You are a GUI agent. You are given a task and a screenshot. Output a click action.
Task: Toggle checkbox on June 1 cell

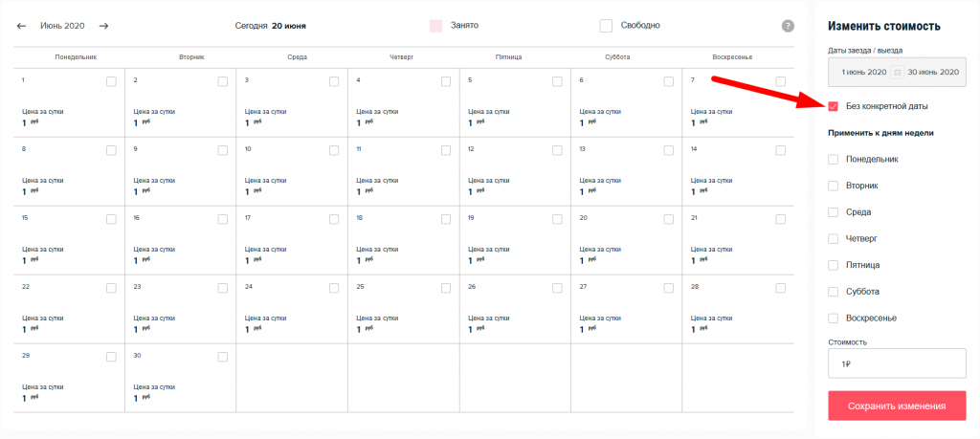coord(112,81)
